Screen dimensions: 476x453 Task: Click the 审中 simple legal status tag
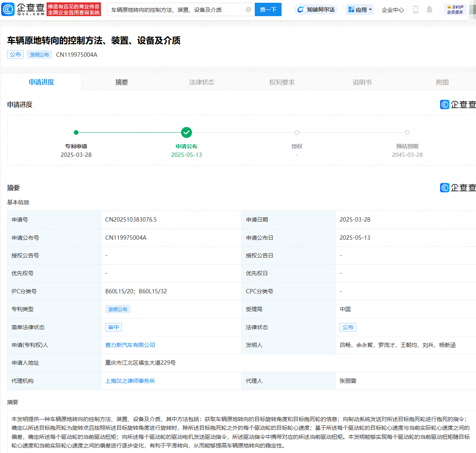coord(114,327)
